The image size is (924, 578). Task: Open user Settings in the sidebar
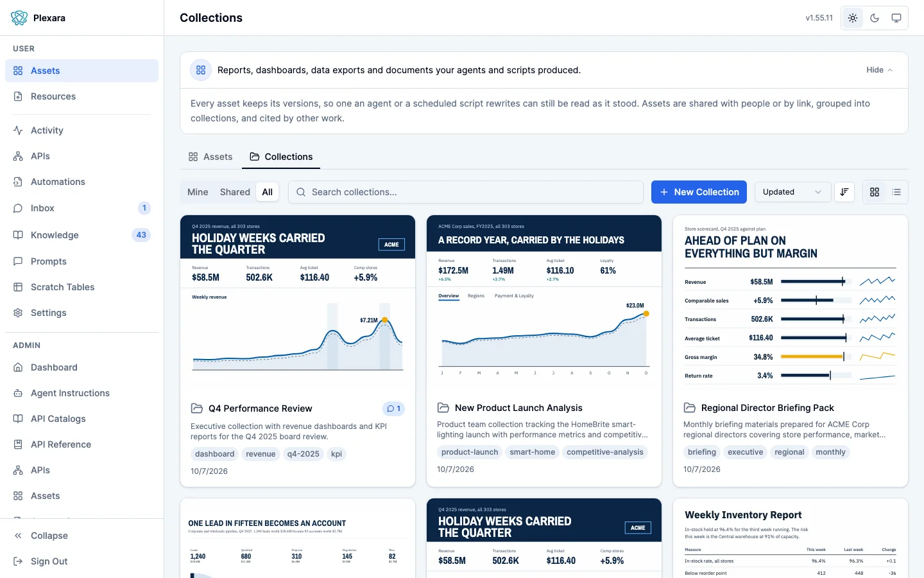tap(81, 313)
